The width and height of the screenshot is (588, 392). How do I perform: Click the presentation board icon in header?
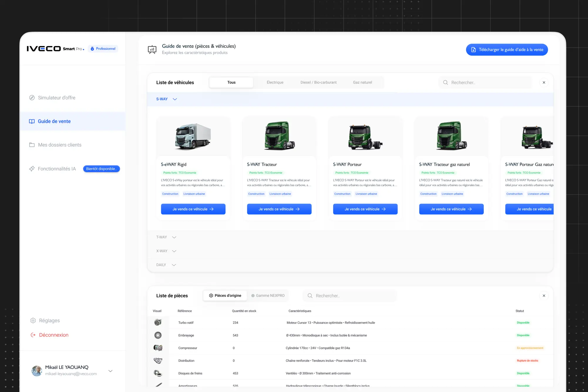(152, 49)
